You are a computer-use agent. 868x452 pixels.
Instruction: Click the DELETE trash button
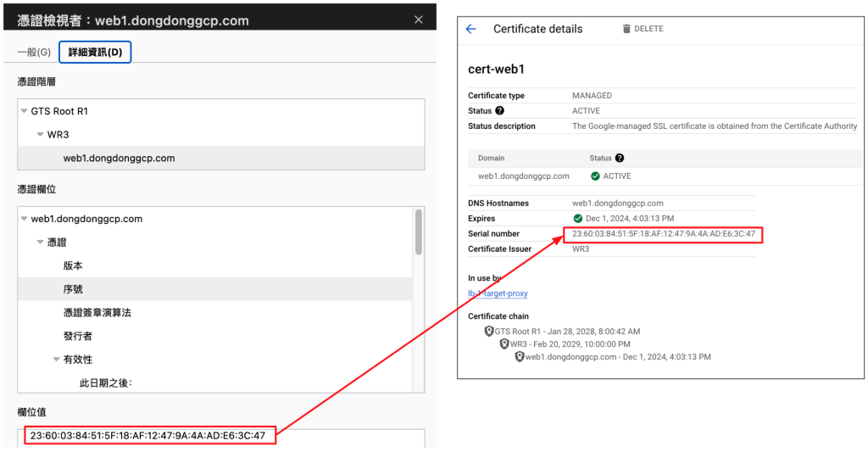[643, 29]
